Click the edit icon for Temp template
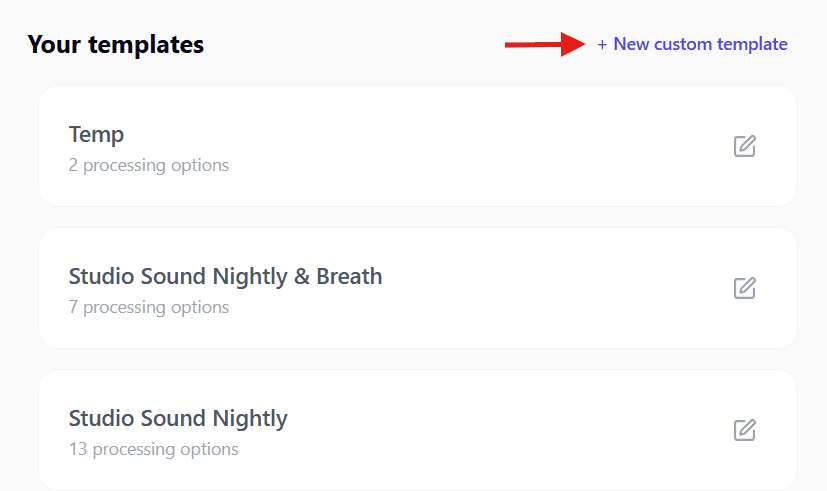Viewport: 827px width, 491px height. tap(744, 146)
